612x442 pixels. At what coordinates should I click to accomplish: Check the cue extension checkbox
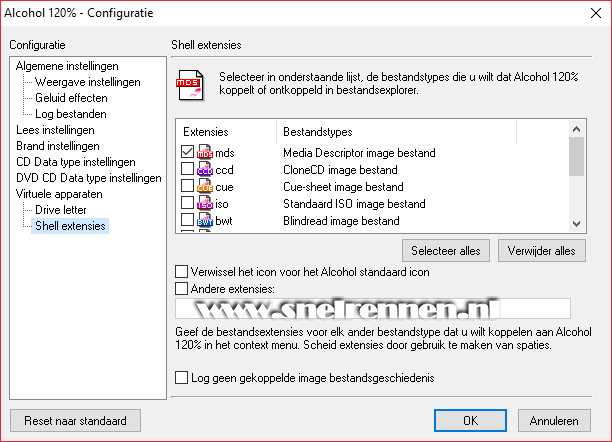click(x=187, y=186)
